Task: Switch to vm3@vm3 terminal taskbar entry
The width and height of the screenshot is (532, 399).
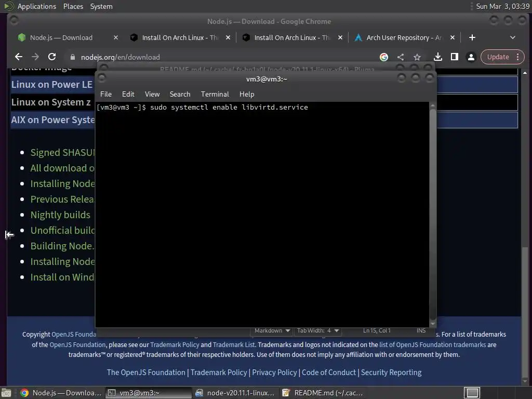Action: click(149, 393)
